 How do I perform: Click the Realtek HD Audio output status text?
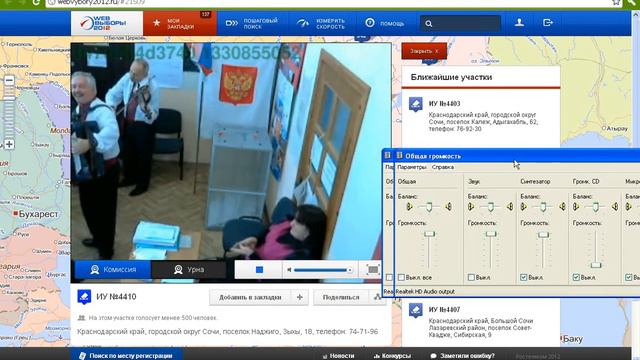coord(424,291)
